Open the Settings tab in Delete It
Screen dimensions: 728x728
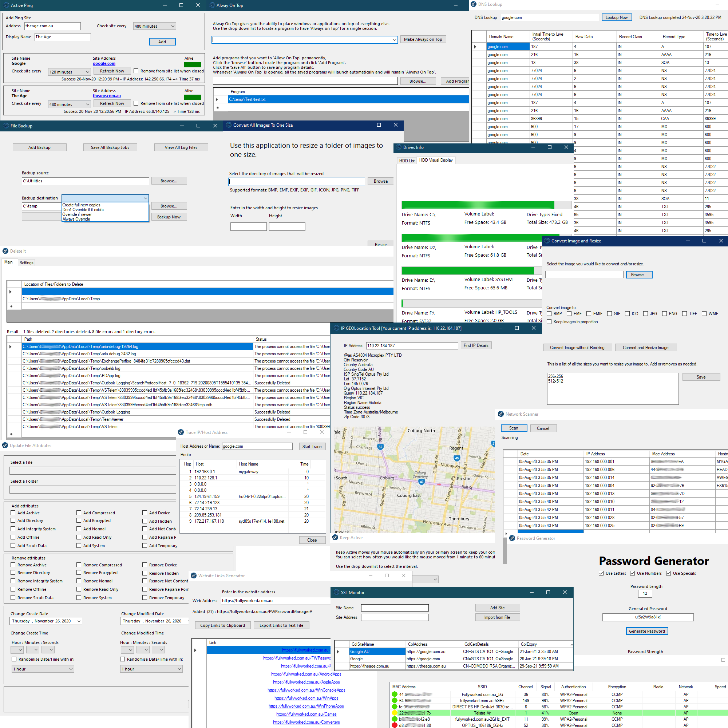(26, 263)
